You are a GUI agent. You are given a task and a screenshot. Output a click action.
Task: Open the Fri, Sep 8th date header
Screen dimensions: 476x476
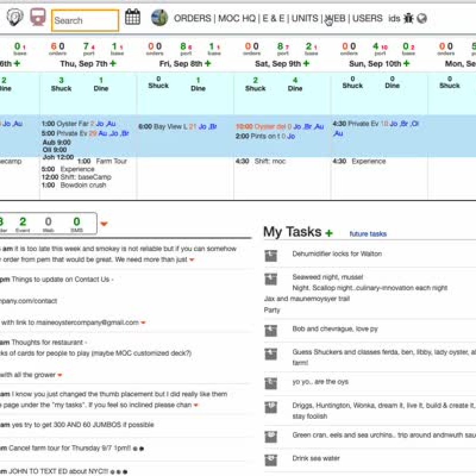point(181,64)
